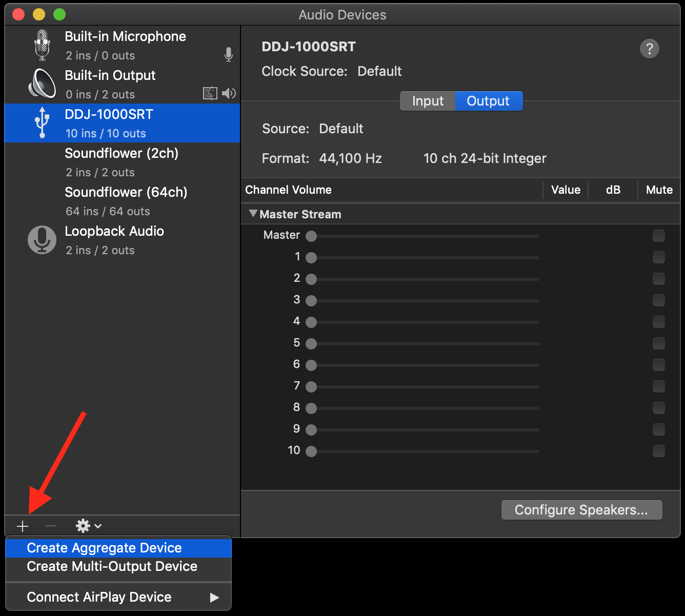Click Clock Source Default value
Viewport: 685px width, 616px height.
[x=379, y=71]
